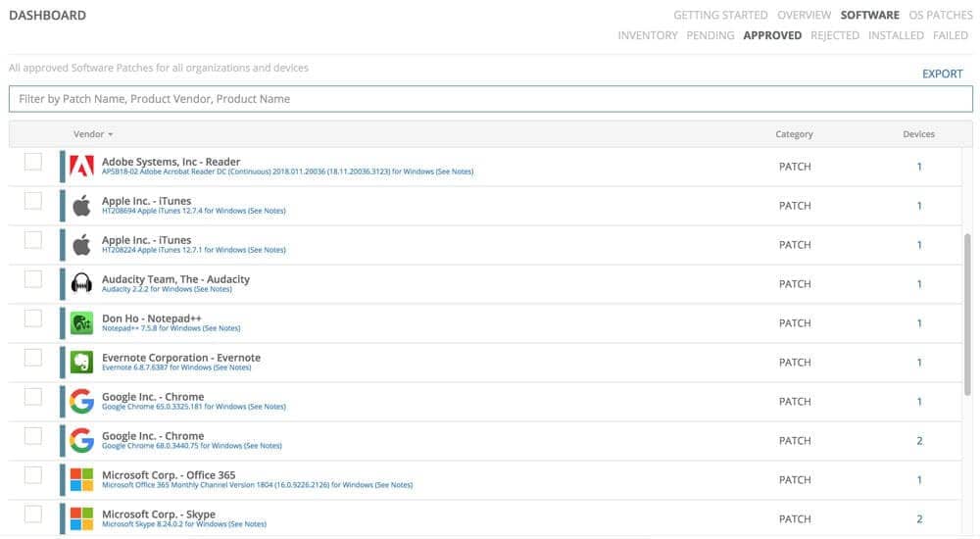The height and width of the screenshot is (539, 980).
Task: Click Google icon for Chrome 65.0.3325.181 row
Action: coord(81,402)
